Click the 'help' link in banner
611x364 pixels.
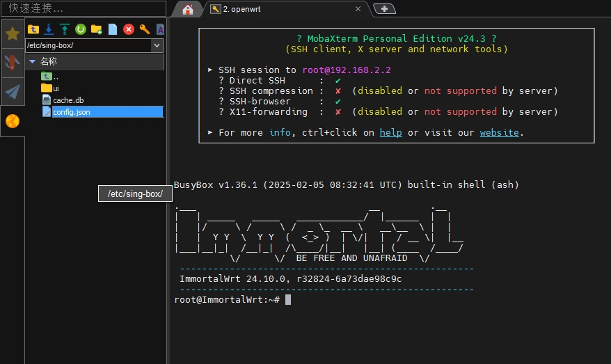(x=390, y=132)
